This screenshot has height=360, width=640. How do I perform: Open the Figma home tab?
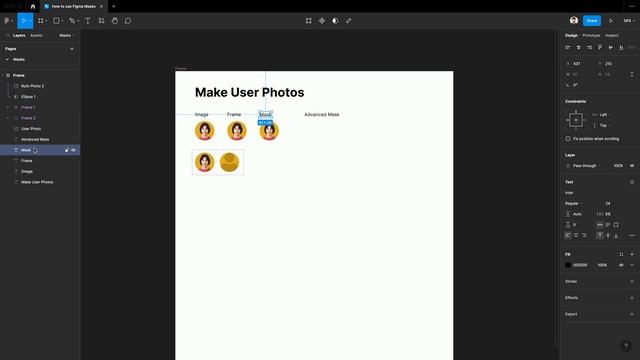coord(33,7)
